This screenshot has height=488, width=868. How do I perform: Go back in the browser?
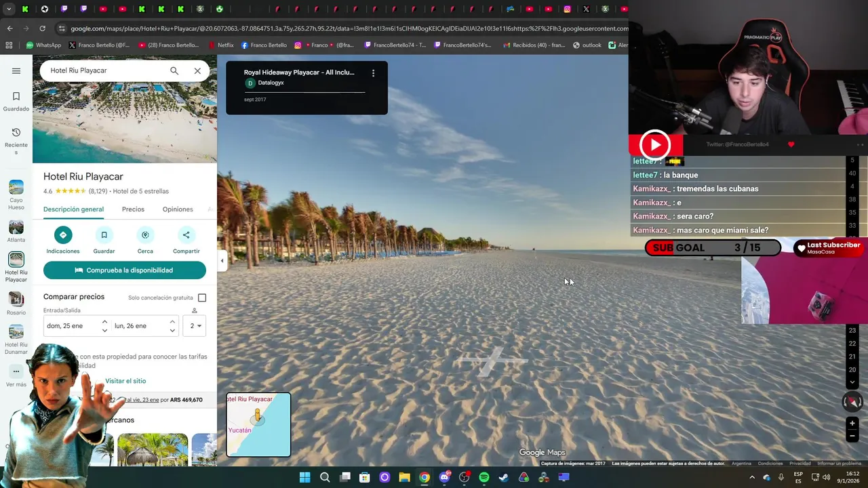coord(9,28)
